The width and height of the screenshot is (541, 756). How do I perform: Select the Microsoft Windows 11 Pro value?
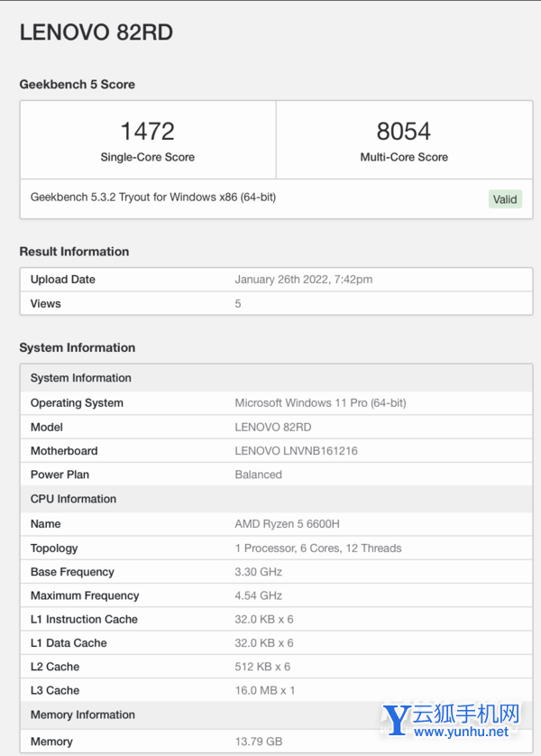point(320,403)
